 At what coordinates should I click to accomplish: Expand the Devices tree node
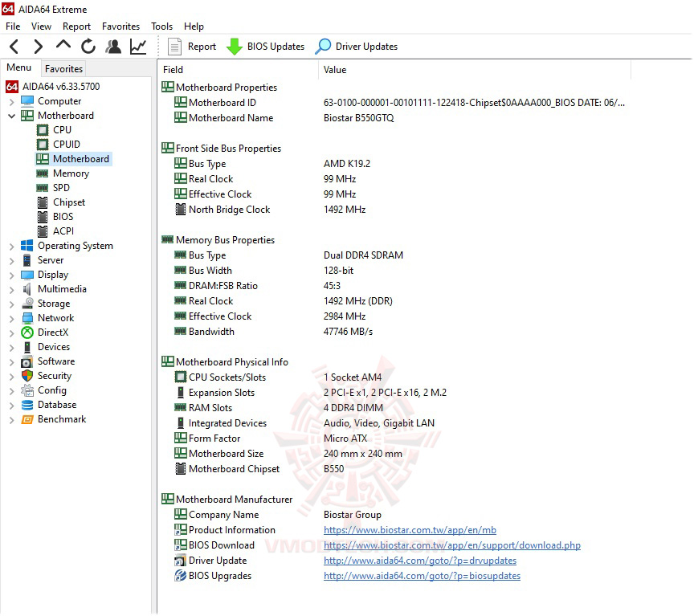[x=12, y=348]
